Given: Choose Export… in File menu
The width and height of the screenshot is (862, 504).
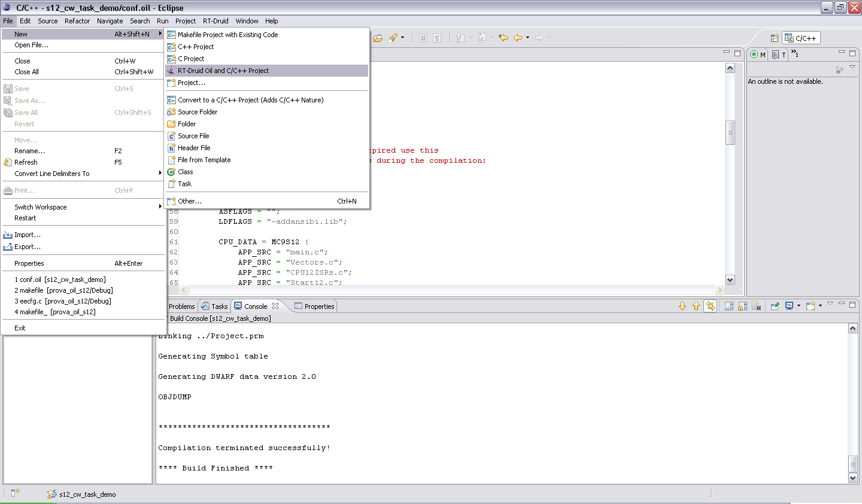Looking at the screenshot, I should coord(83,247).
